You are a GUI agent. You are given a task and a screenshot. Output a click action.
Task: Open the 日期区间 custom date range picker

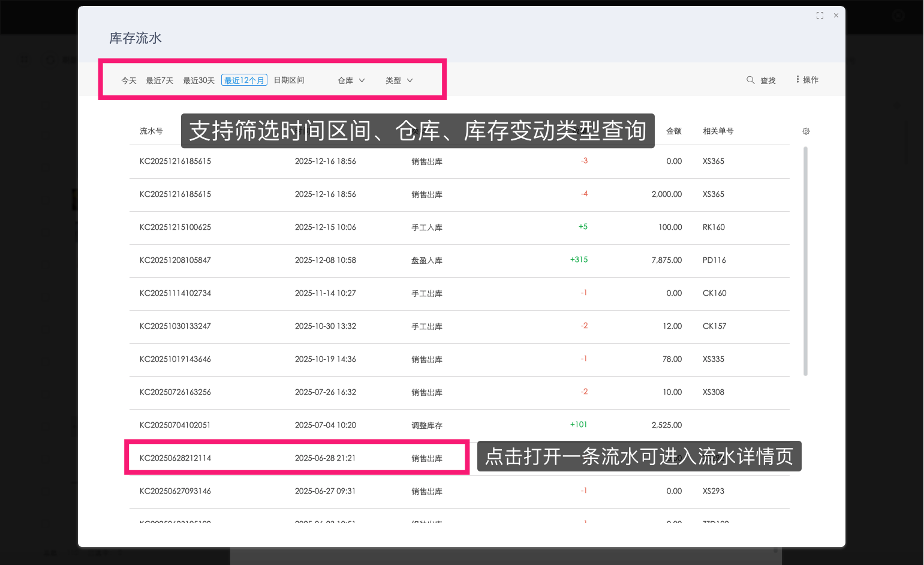(x=288, y=80)
